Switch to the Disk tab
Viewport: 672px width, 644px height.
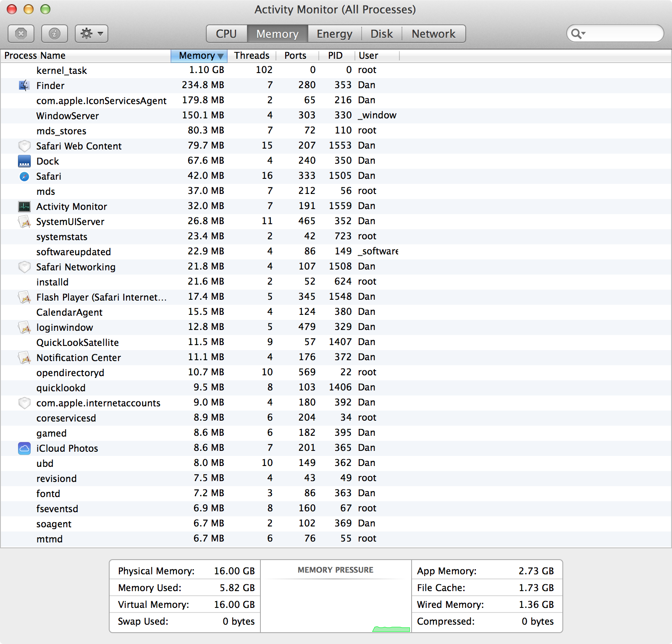pos(381,34)
